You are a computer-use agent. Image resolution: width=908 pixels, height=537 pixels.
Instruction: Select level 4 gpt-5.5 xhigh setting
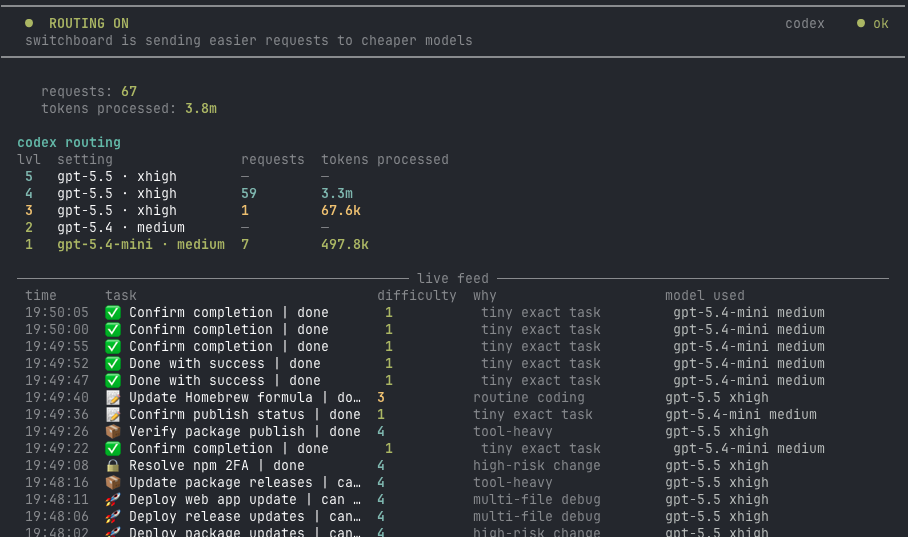(116, 193)
